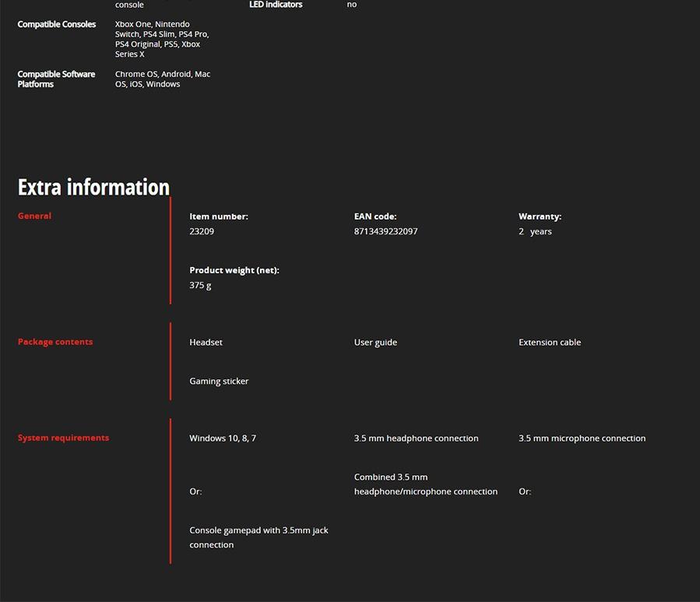Select the "Windows 10, 8, 7" requirement
This screenshot has width=700, height=602.
pyautogui.click(x=223, y=438)
